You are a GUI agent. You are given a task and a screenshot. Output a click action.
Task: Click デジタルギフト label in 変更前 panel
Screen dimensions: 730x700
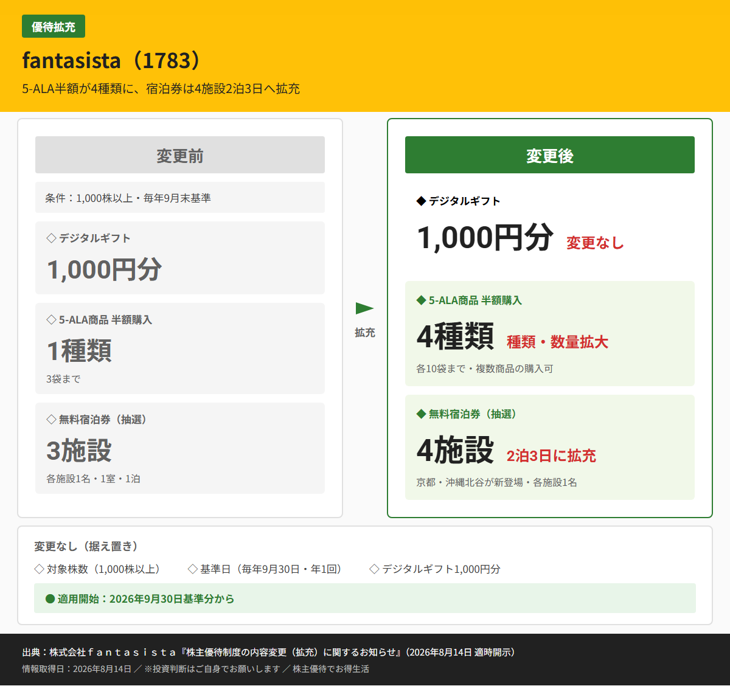click(94, 238)
